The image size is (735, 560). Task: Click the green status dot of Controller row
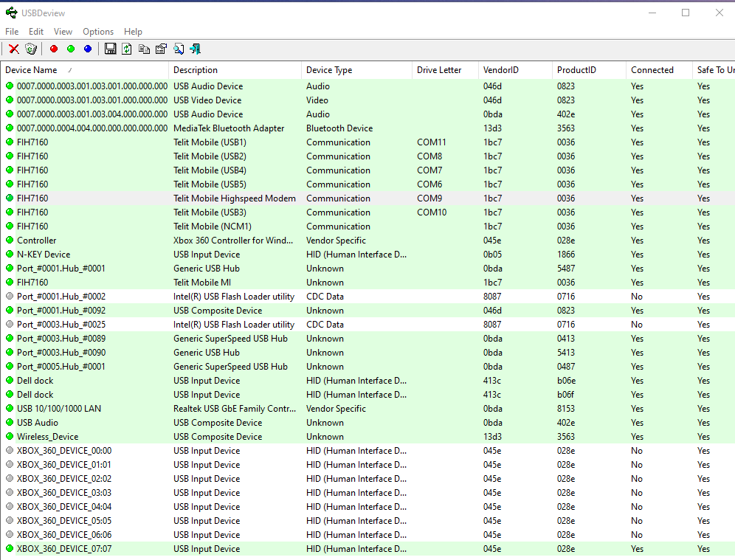(x=10, y=240)
